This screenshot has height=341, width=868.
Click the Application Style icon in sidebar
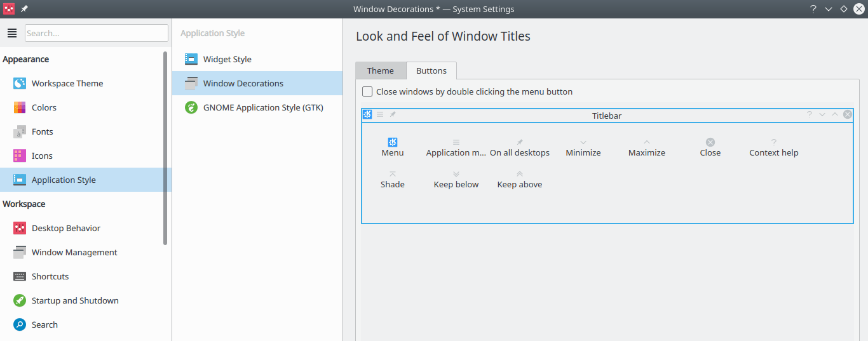click(20, 180)
